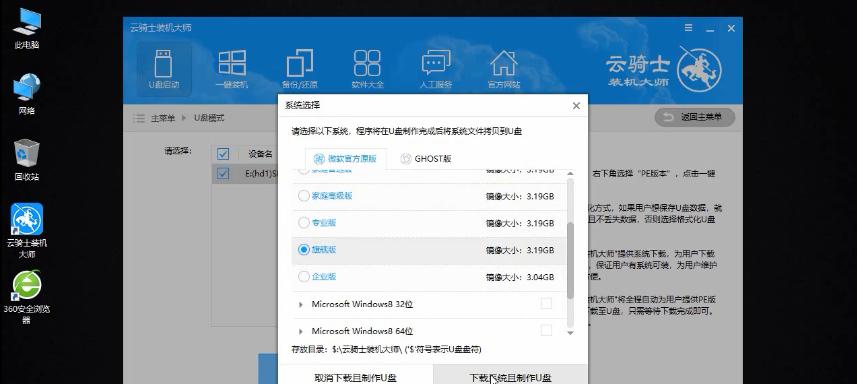Viewport: 857px width, 384px height.
Task: Tick the Microsoft Windows8 64位 checkbox
Action: [546, 330]
